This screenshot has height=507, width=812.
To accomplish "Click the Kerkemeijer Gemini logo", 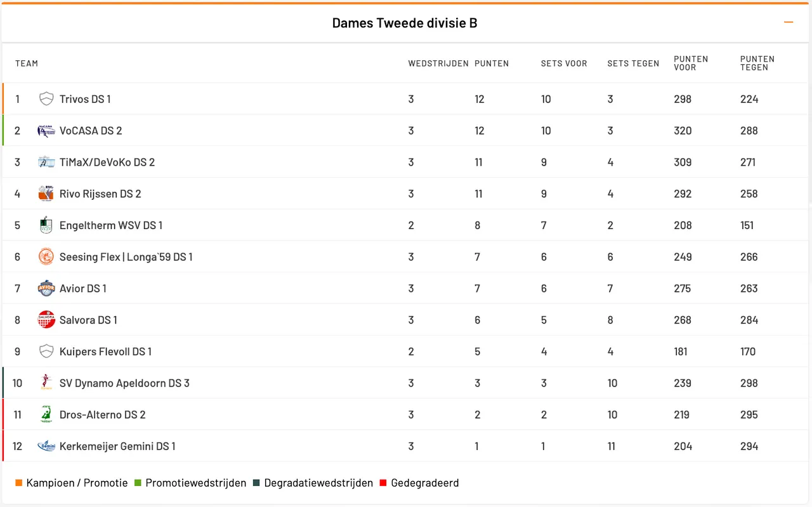I will click(x=46, y=446).
